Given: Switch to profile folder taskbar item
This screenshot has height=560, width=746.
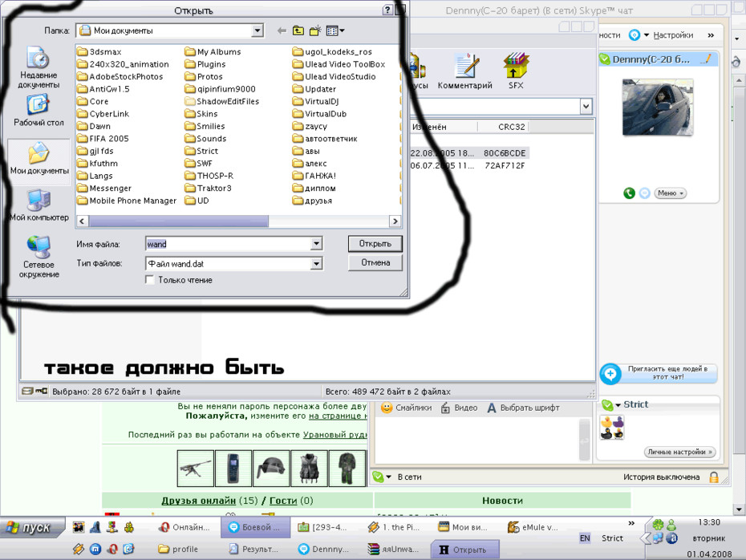Looking at the screenshot, I should [x=179, y=549].
